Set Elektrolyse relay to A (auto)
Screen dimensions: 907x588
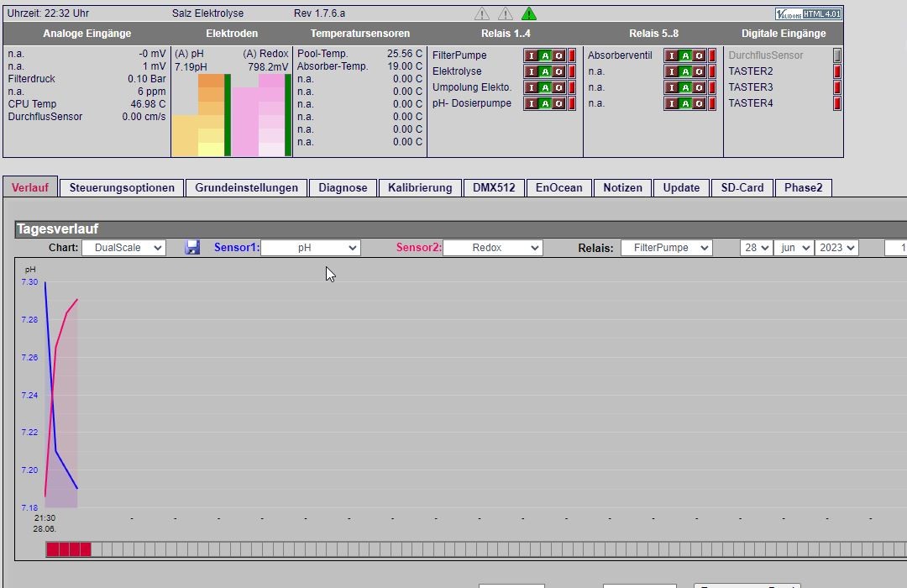click(545, 71)
